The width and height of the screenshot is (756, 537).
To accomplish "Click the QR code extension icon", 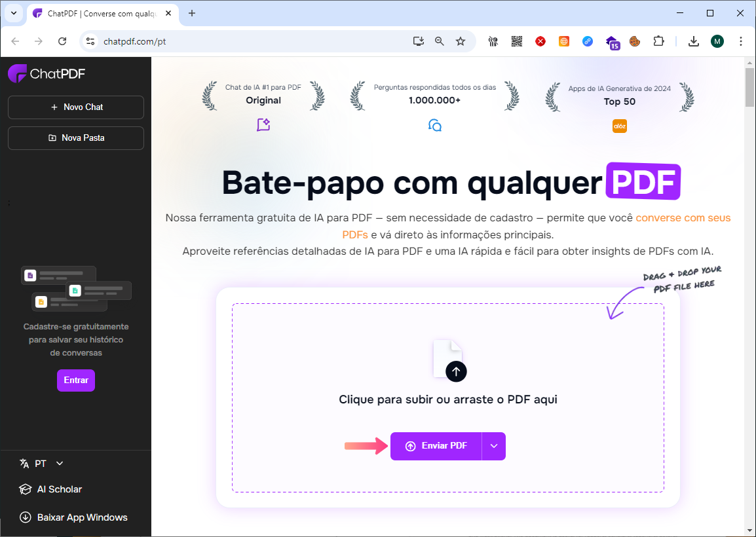I will click(516, 41).
